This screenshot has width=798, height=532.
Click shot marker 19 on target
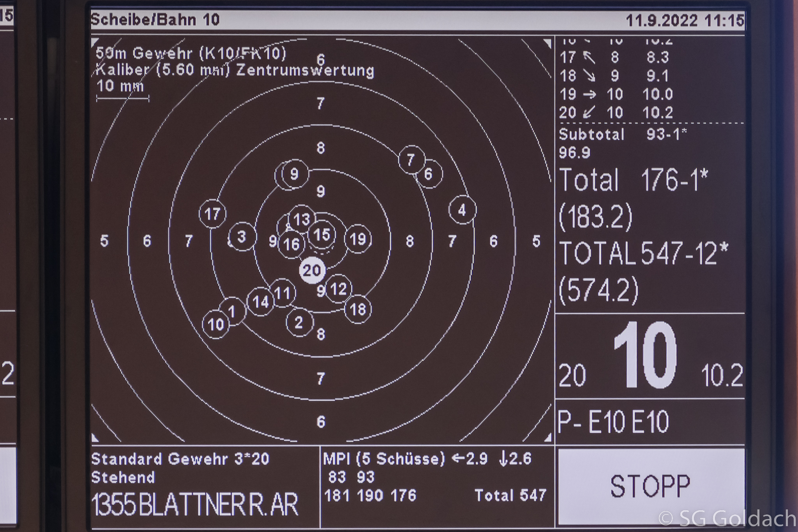point(358,239)
